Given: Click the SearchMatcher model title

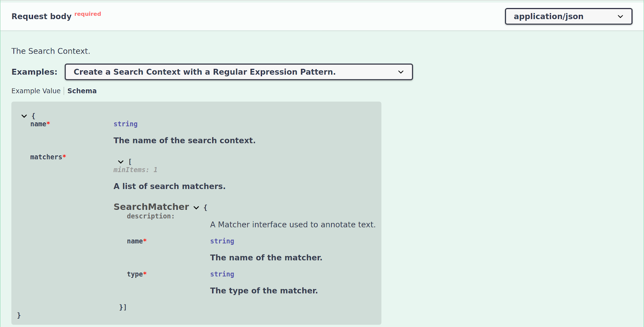Looking at the screenshot, I should click(x=151, y=207).
